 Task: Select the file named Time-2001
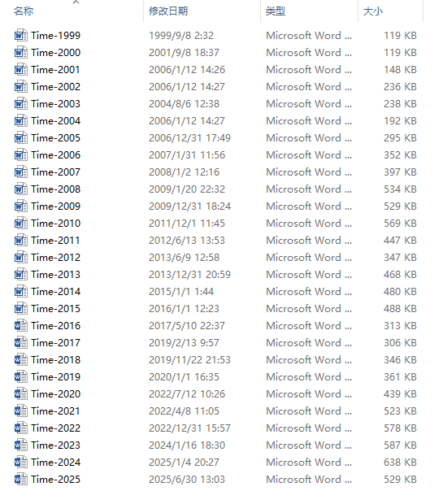[x=55, y=70]
